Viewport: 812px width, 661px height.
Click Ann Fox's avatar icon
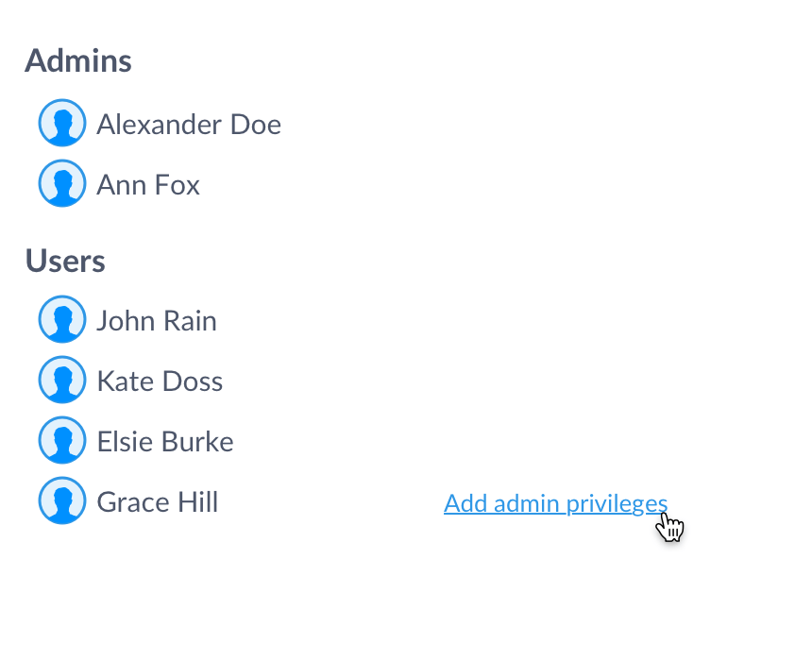62,183
